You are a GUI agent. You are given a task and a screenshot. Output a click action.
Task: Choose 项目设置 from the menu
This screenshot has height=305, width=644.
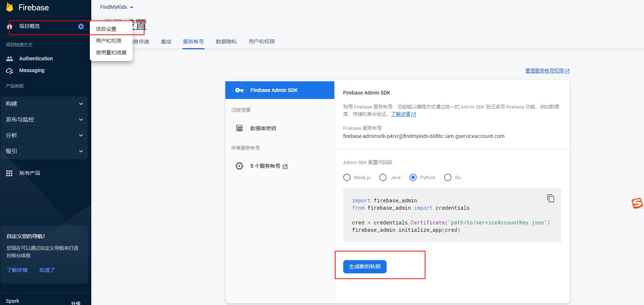pos(111,29)
